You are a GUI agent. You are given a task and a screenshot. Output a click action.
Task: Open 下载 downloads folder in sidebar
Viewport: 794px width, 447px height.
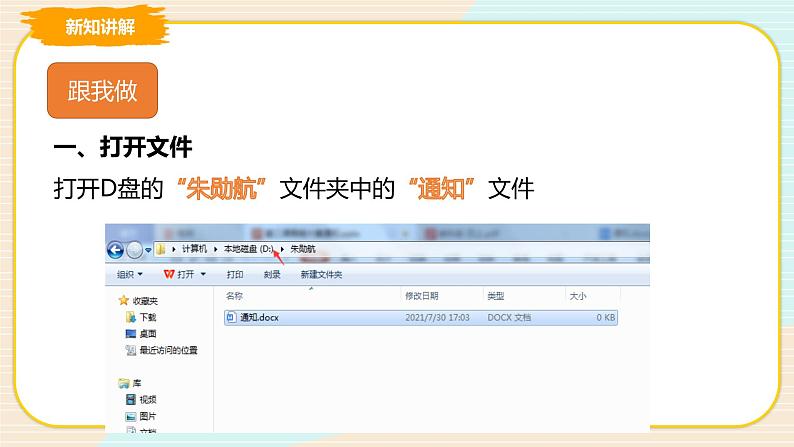point(147,317)
